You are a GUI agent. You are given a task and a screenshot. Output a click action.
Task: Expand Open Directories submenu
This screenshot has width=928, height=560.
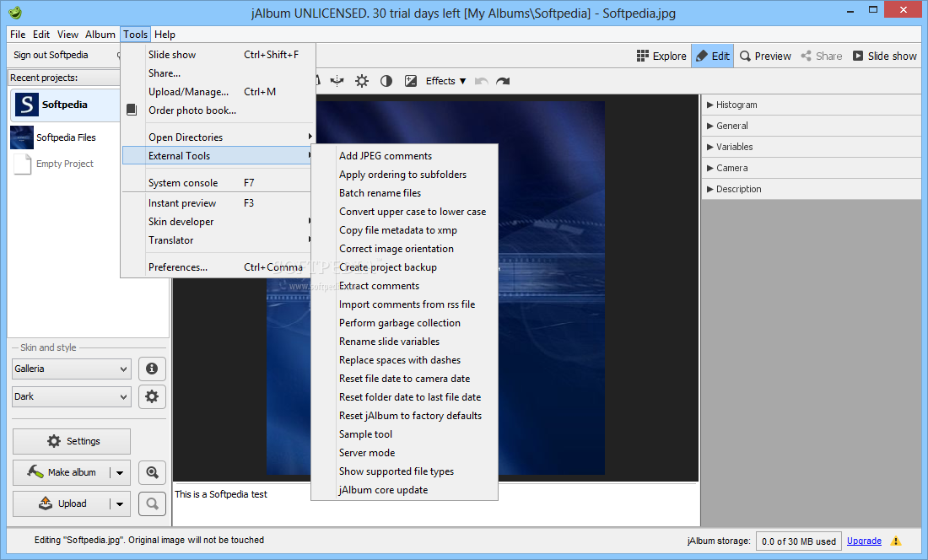click(x=218, y=137)
